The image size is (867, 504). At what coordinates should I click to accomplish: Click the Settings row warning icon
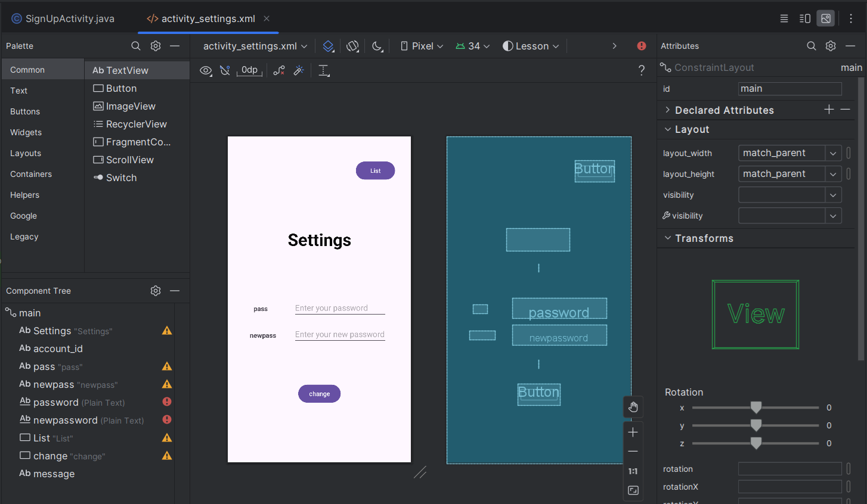[x=167, y=331]
